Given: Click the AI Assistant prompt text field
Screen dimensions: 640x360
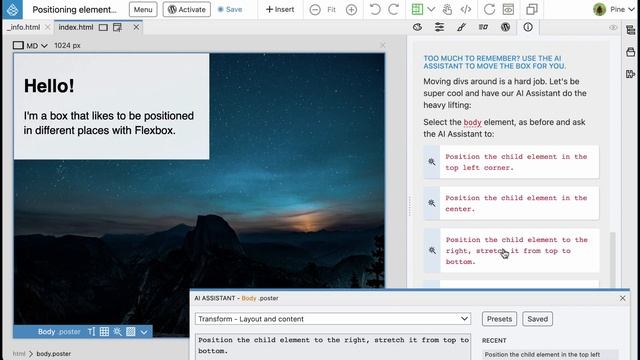Looking at the screenshot, I should pos(333,347).
